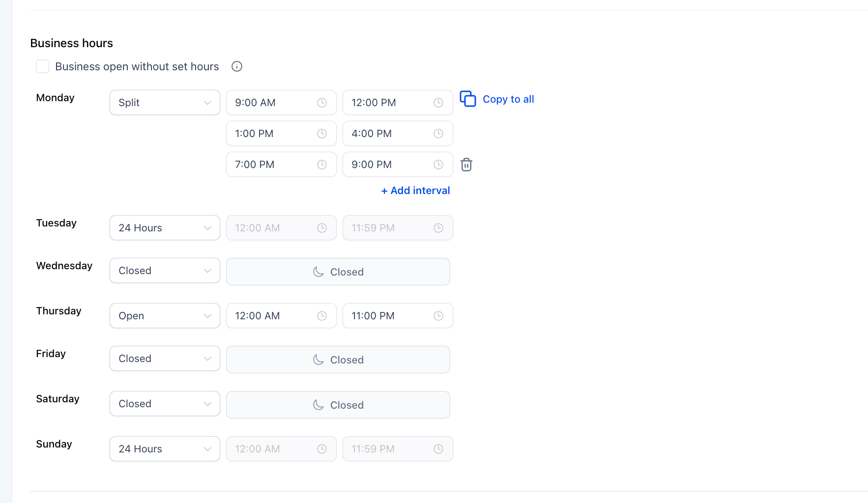
Task: Click clock icon in Thursday 11:00 PM field
Action: point(438,316)
